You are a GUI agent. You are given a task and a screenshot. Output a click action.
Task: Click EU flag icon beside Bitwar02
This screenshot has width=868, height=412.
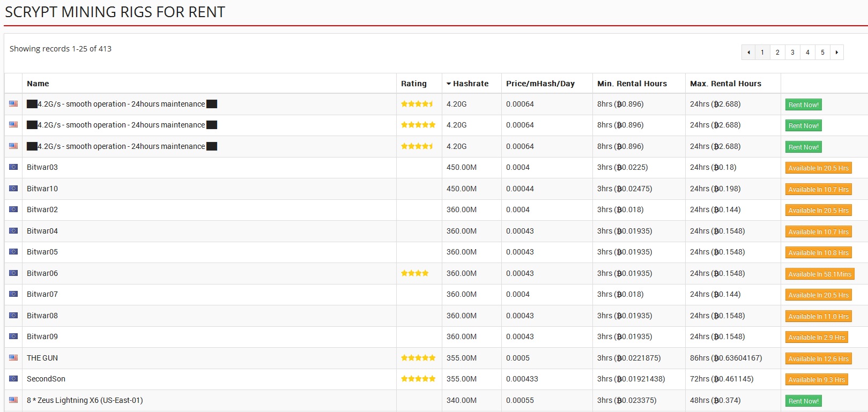(13, 209)
